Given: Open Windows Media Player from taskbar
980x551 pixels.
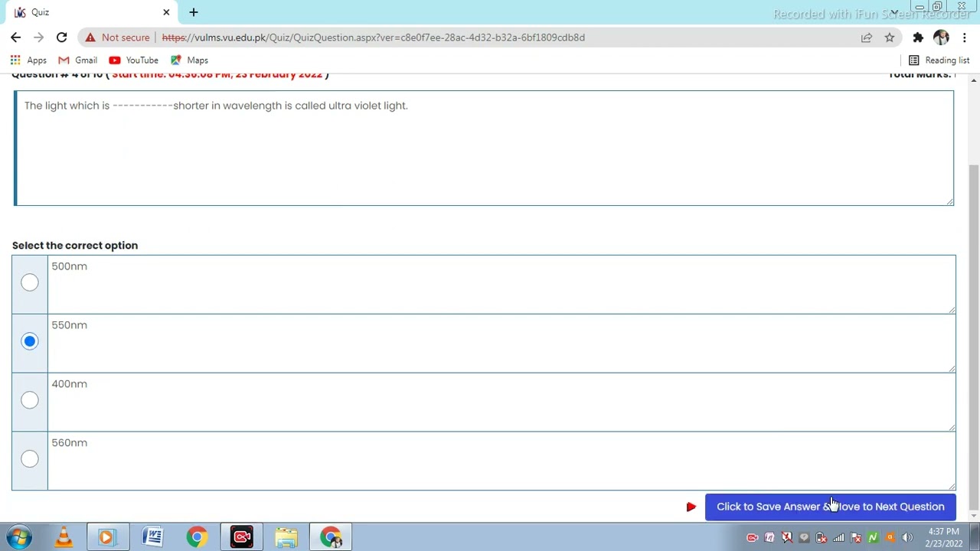Looking at the screenshot, I should click(107, 537).
